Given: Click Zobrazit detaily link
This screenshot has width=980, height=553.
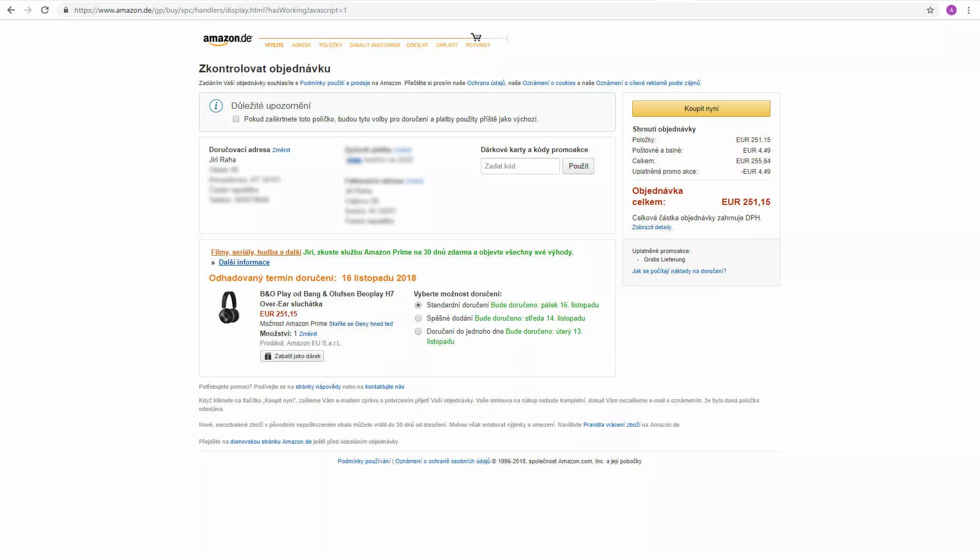Looking at the screenshot, I should (x=652, y=227).
